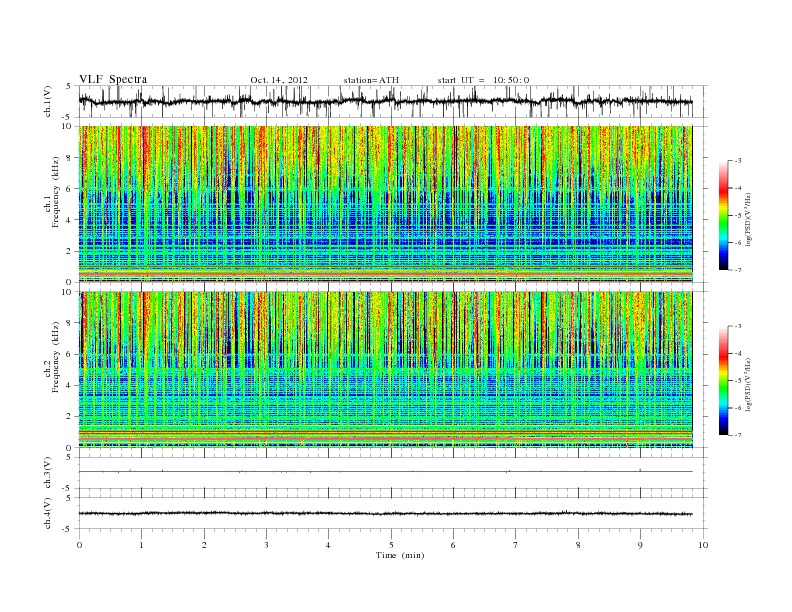792x612 pixels.
Task: Click the "ch.1(V)" waveform axis label
Action: [x=47, y=101]
